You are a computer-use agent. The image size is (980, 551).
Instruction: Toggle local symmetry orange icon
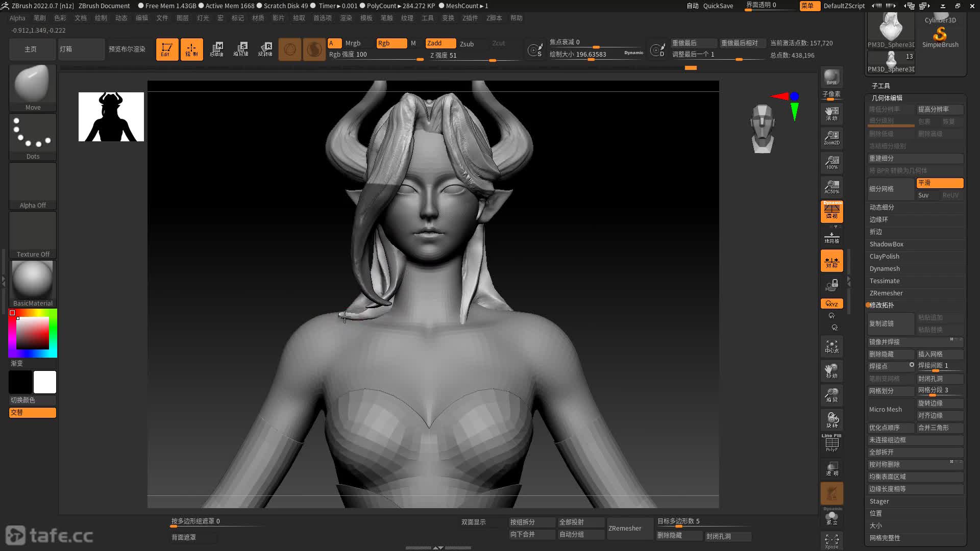[x=831, y=261]
